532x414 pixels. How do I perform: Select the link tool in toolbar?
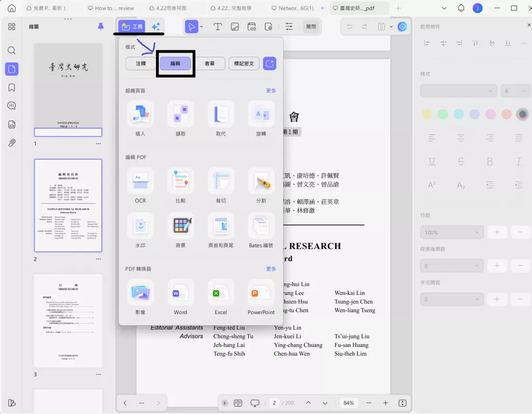[252, 27]
